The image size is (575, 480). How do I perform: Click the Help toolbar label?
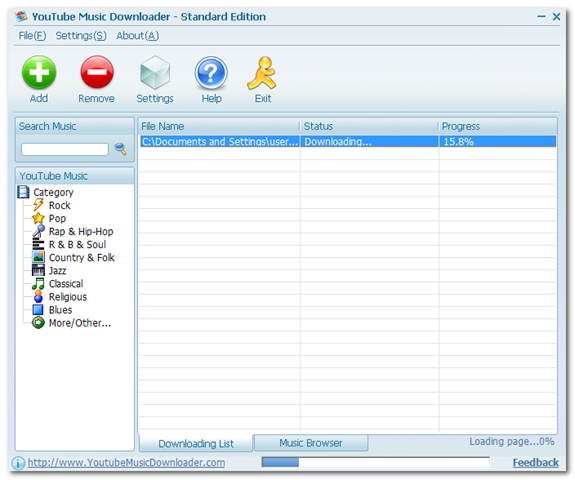(x=212, y=99)
